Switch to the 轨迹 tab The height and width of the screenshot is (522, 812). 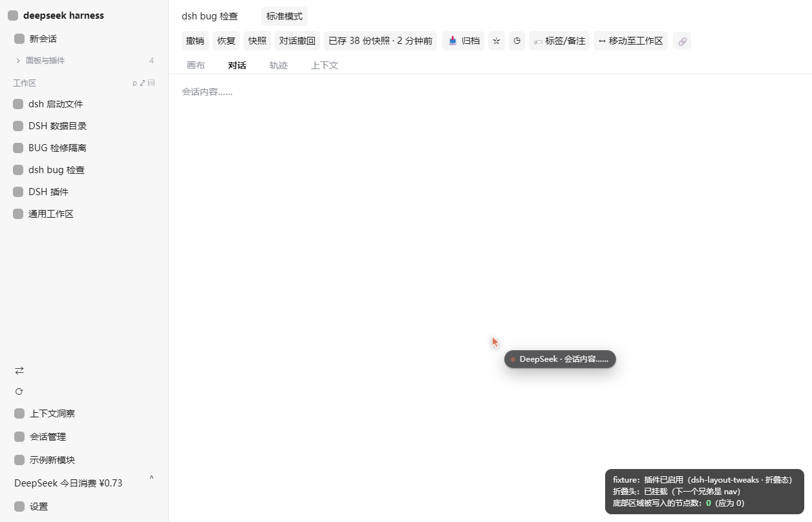pyautogui.click(x=279, y=65)
